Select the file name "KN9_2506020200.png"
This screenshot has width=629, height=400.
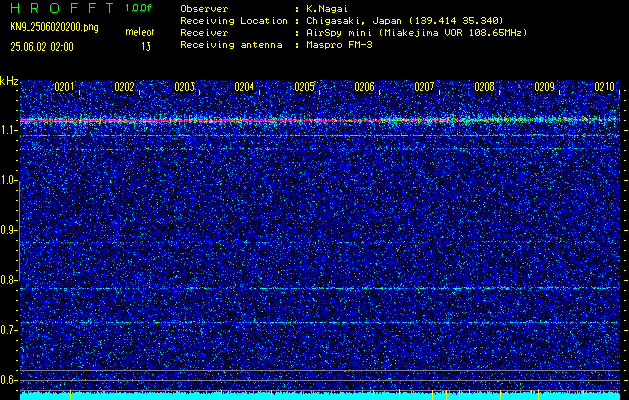point(55,28)
